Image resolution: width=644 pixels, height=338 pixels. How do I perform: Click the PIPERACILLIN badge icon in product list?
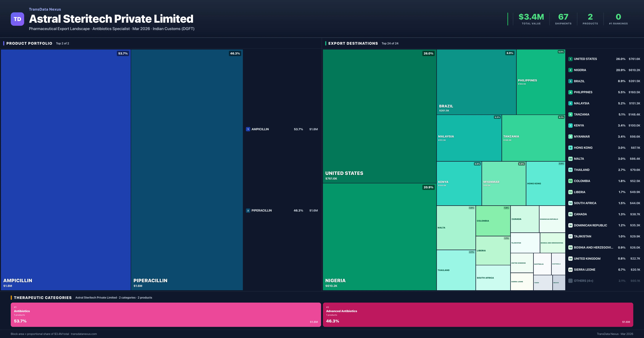pos(248,210)
